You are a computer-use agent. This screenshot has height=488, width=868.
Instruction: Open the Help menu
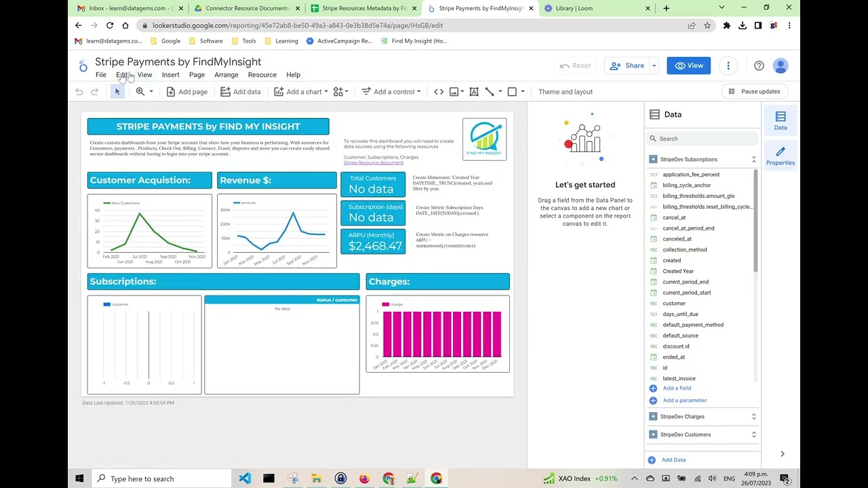[x=293, y=75]
